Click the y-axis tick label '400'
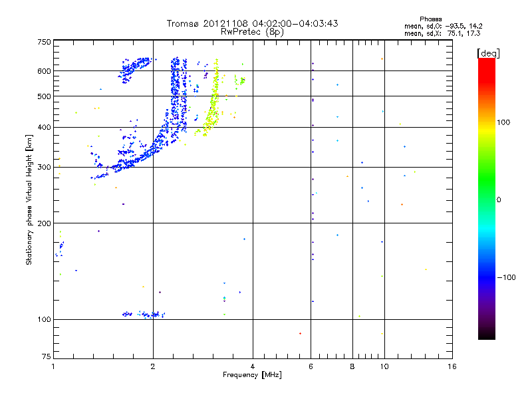Viewport: 532px width, 399px height. pyautogui.click(x=44, y=128)
